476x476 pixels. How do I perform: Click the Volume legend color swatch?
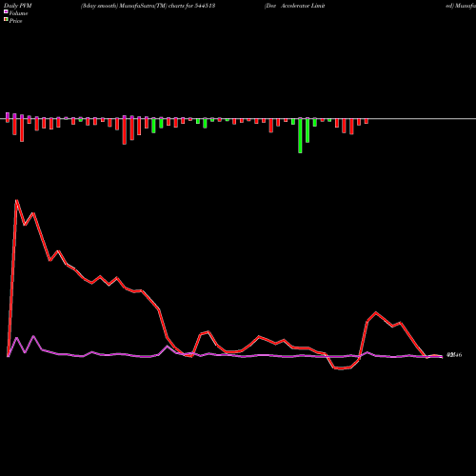[x=6, y=11]
